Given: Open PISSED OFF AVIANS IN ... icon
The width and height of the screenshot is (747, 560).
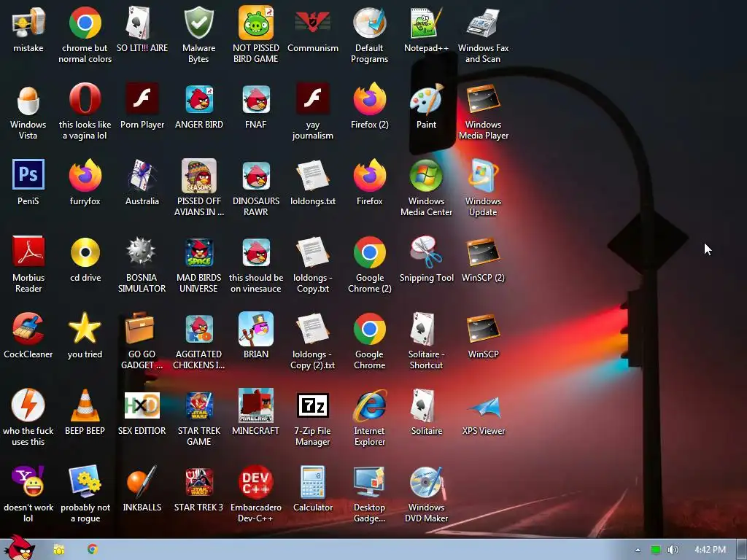Looking at the screenshot, I should point(198,176).
